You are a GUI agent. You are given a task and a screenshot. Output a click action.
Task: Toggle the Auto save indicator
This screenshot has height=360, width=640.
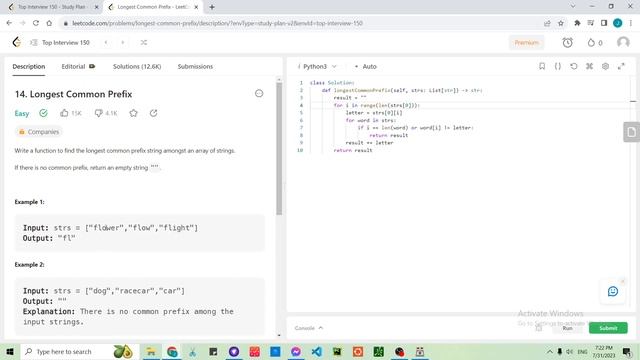tap(366, 67)
